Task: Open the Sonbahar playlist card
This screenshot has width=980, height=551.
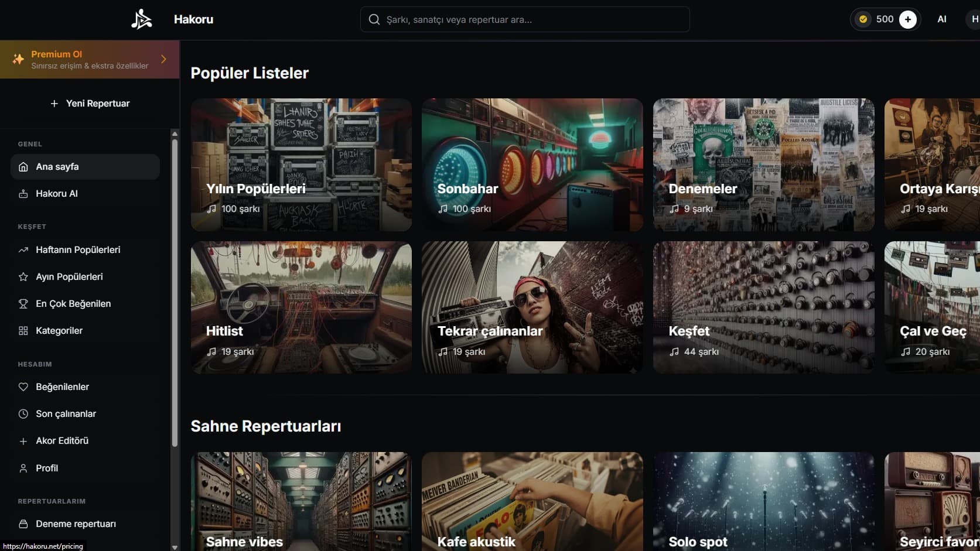Action: [x=532, y=165]
